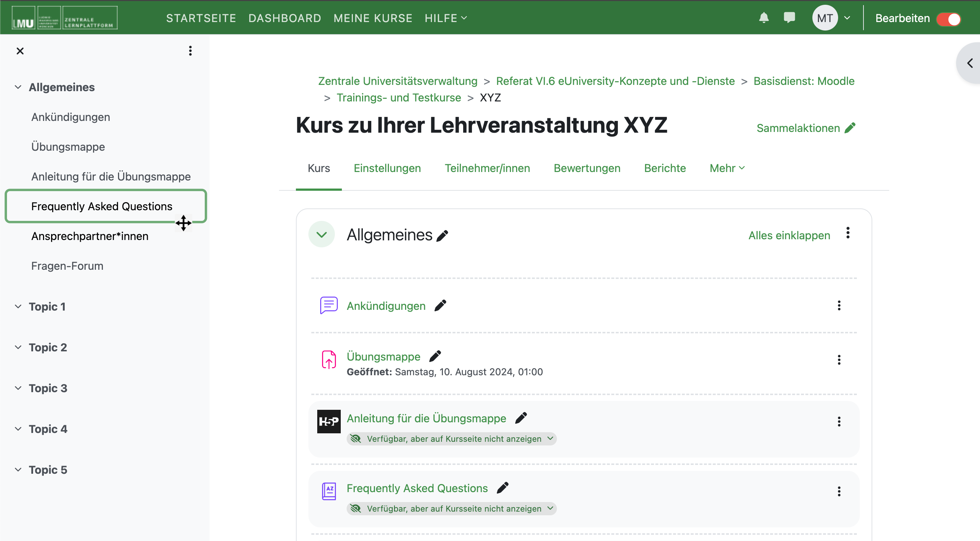
Task: Switch to the Berichte tab
Action: pos(665,168)
